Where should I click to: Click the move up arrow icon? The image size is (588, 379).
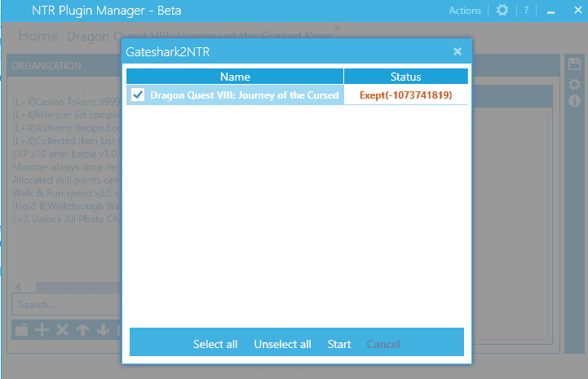pos(82,330)
